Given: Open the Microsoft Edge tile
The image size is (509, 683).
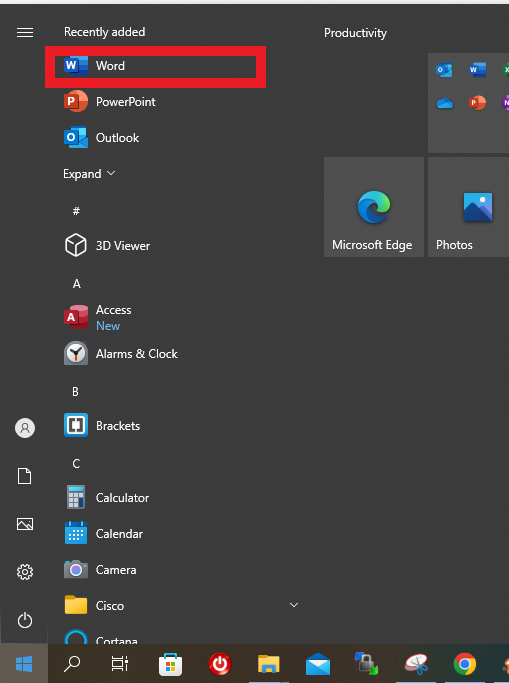Looking at the screenshot, I should click(x=374, y=207).
